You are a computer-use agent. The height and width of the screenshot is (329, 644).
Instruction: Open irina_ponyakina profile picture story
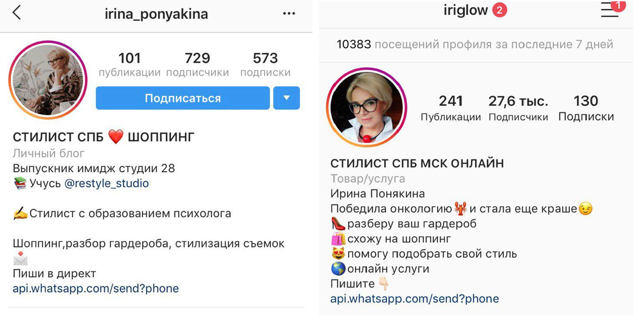point(48,79)
